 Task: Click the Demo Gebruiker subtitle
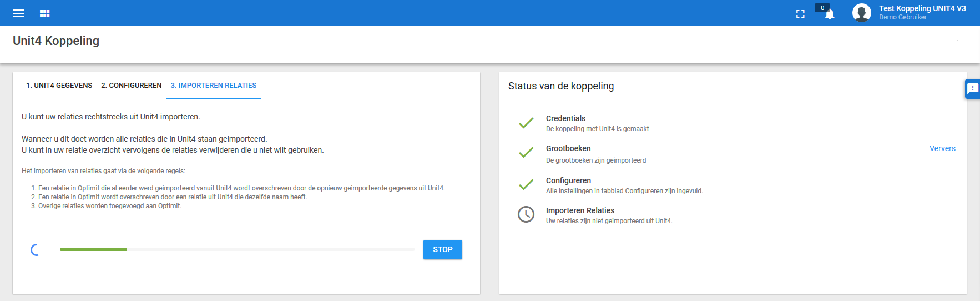tap(903, 17)
